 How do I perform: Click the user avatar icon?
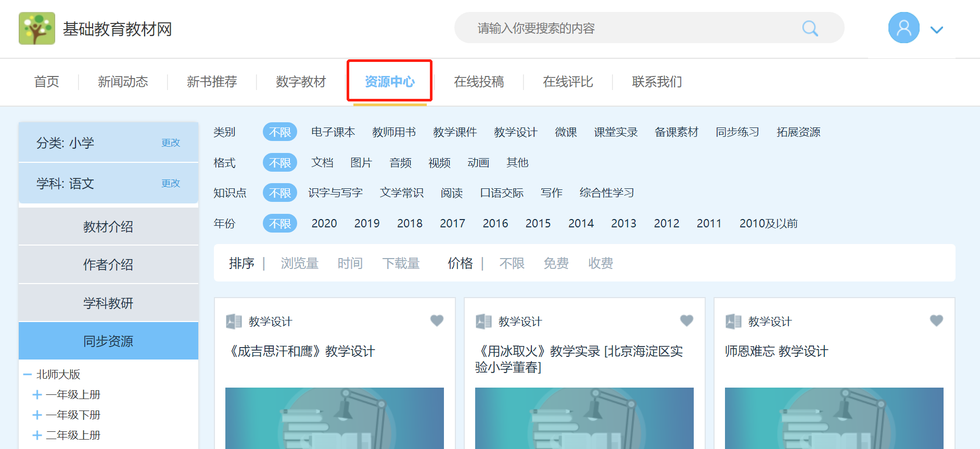click(903, 28)
